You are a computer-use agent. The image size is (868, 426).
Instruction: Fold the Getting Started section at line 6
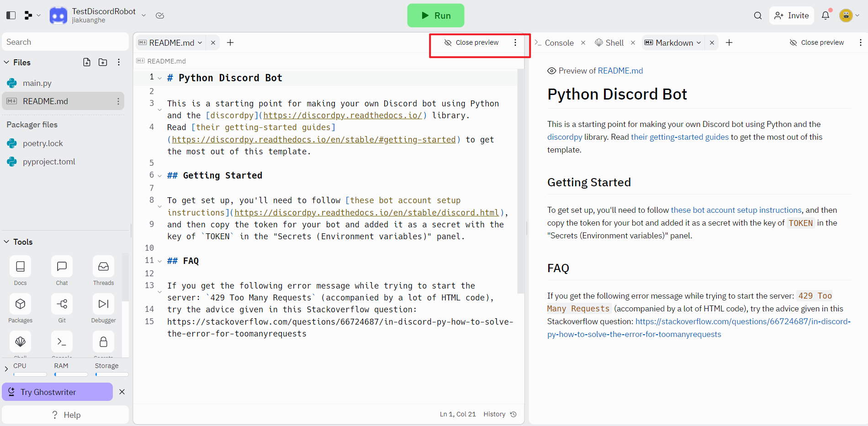tap(159, 176)
